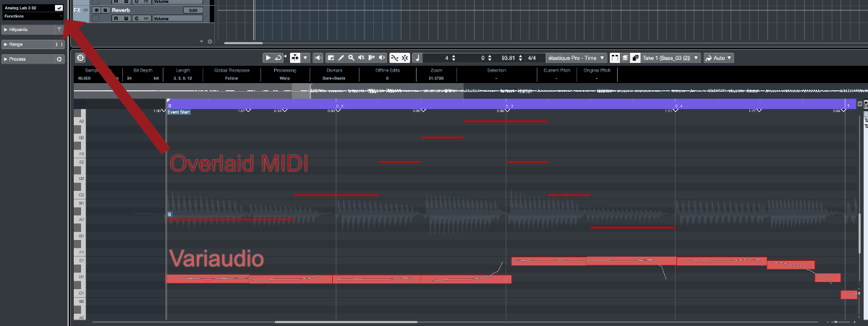Click the E1 piano key
Screen dimensions: 868x326
(x=80, y=260)
